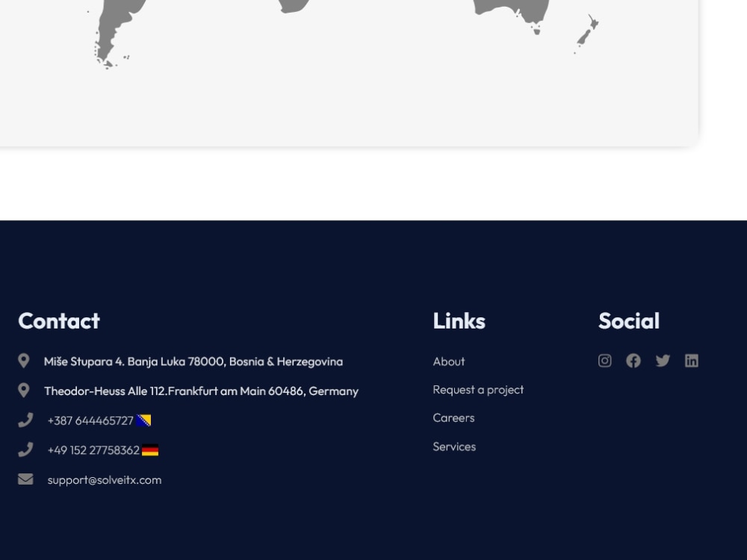Click the Contact footer heading
The image size is (747, 560).
[x=59, y=321]
